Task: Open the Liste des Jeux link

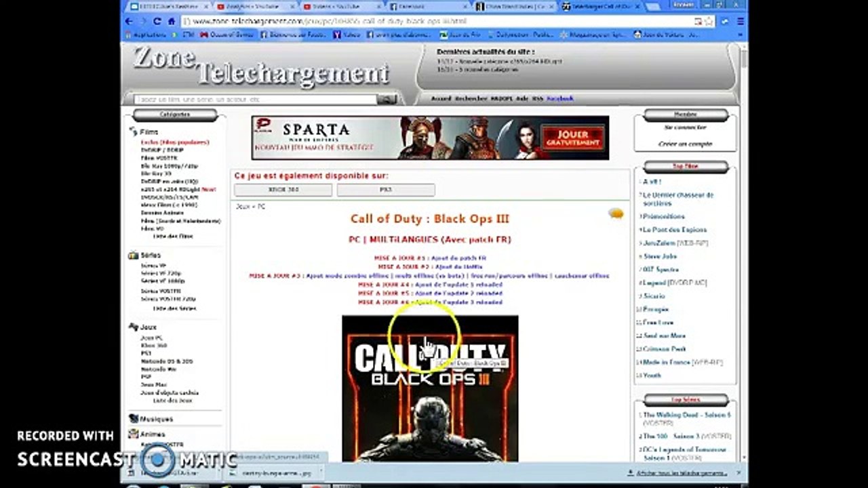Action: pos(172,401)
